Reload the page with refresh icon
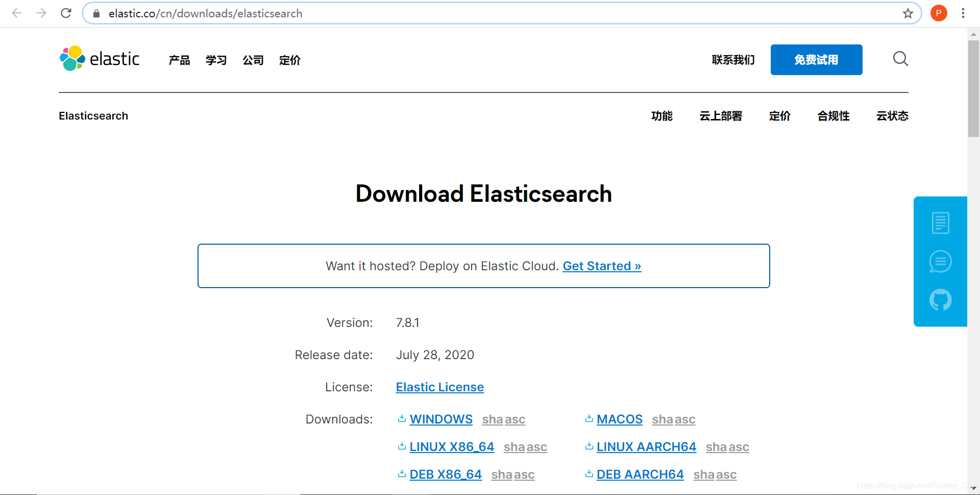The image size is (980, 495). [66, 13]
